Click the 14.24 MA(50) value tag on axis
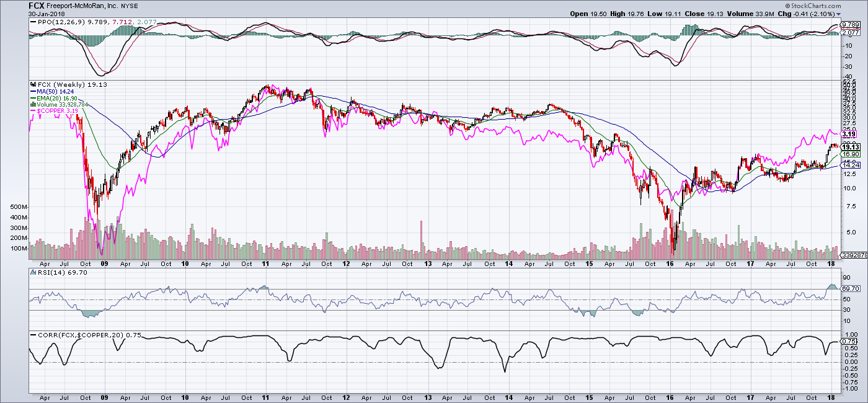Viewport: 868px width, 403px height. pos(849,166)
